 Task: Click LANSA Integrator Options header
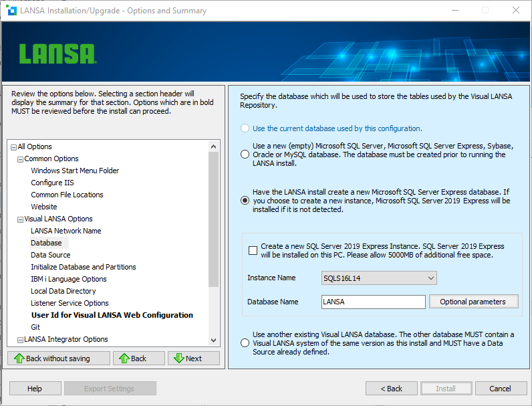pyautogui.click(x=65, y=339)
